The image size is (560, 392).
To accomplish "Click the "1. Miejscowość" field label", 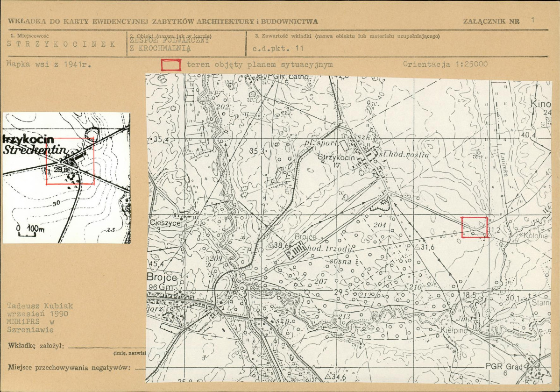I will 29,36.
